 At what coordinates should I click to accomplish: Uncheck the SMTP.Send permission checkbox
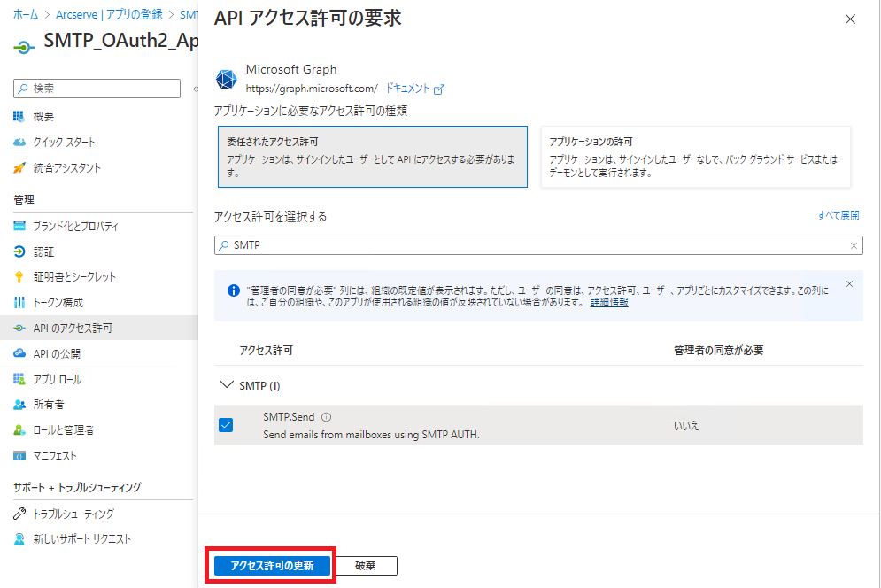point(226,425)
